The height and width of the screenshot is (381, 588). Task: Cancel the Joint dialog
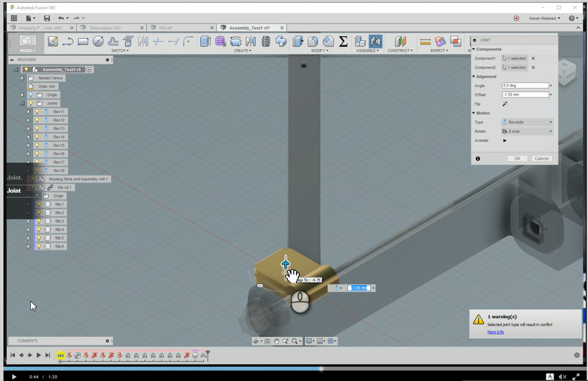[541, 159]
